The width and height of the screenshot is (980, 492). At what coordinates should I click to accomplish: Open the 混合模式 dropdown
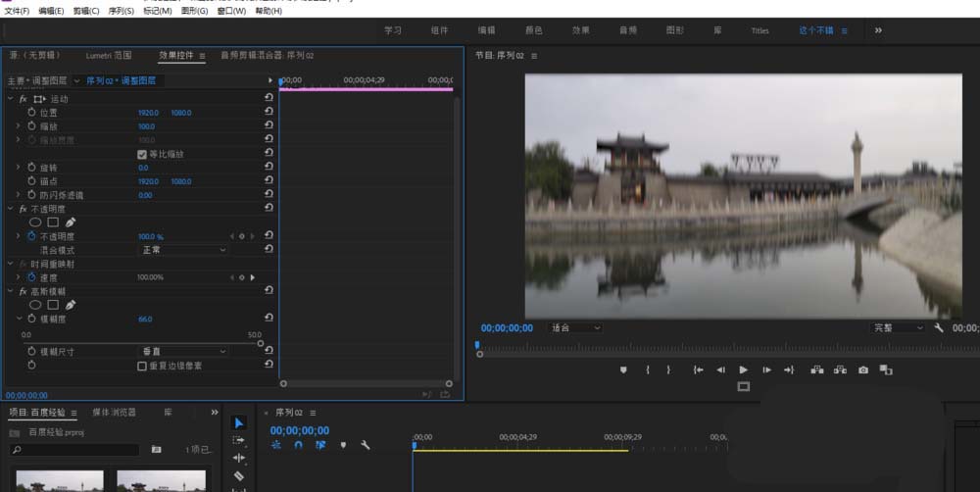[182, 250]
